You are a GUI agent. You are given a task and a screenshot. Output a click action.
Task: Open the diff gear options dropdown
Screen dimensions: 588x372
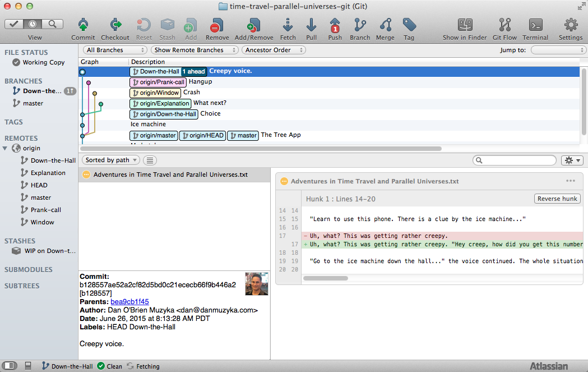tap(572, 160)
